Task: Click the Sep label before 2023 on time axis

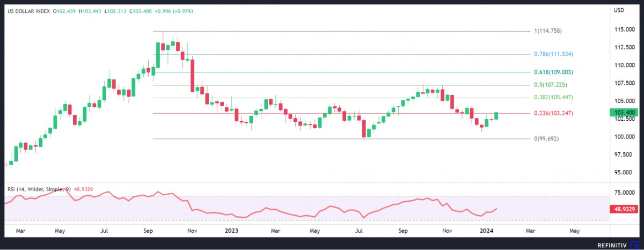Action: [149, 230]
